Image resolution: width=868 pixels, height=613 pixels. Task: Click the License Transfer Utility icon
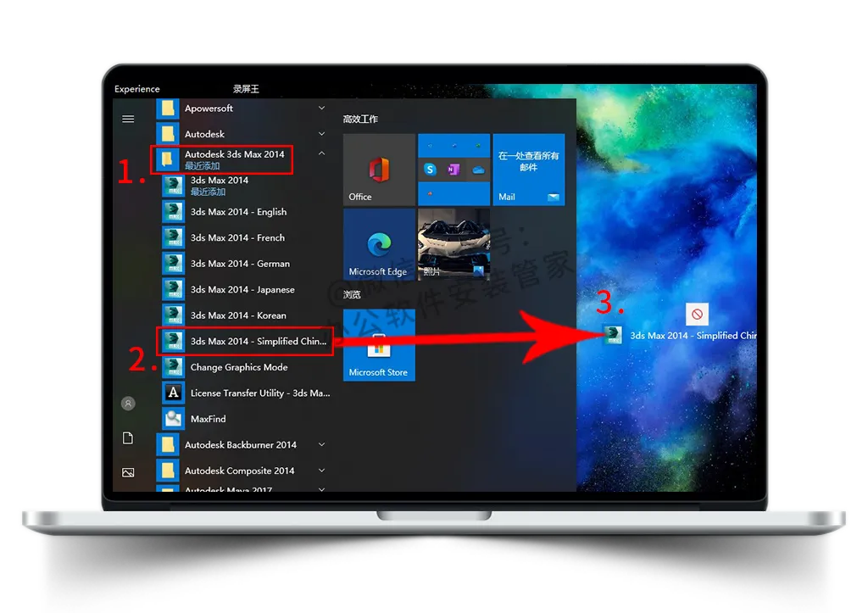[173, 393]
